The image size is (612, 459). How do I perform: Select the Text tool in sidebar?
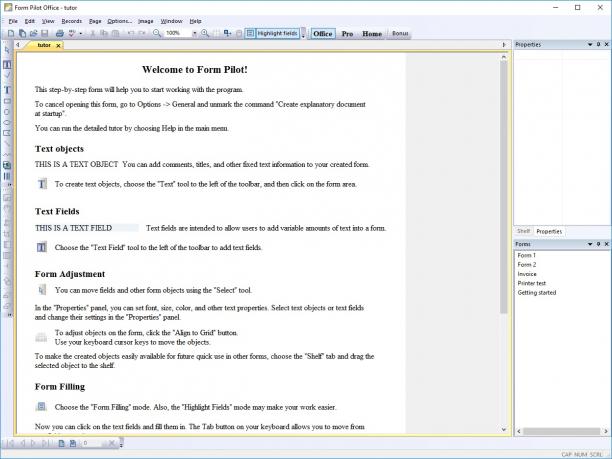coord(7,90)
